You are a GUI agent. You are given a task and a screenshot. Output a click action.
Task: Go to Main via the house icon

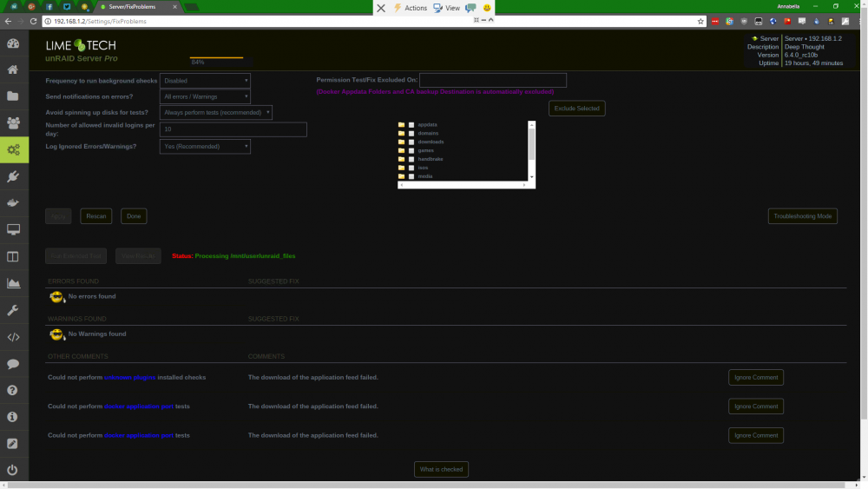(x=13, y=69)
